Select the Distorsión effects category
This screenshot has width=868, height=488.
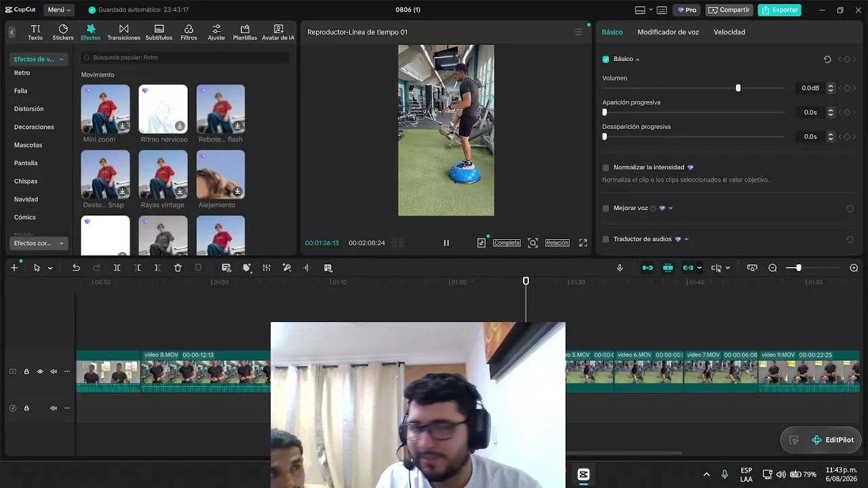click(x=28, y=108)
